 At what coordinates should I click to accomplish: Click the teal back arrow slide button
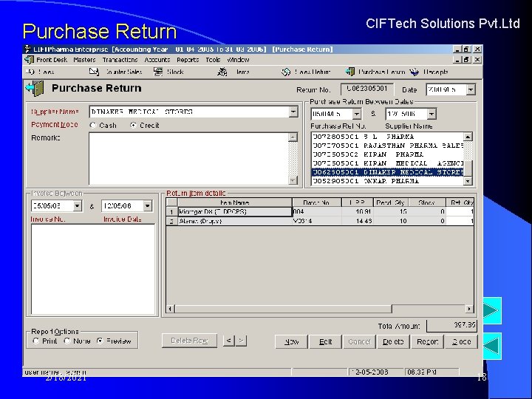pos(492,346)
